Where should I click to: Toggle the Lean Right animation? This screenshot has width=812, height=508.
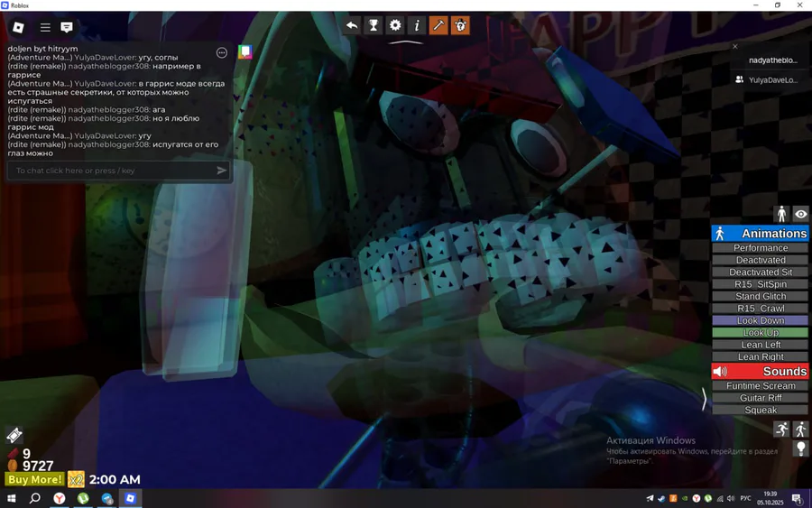click(761, 356)
